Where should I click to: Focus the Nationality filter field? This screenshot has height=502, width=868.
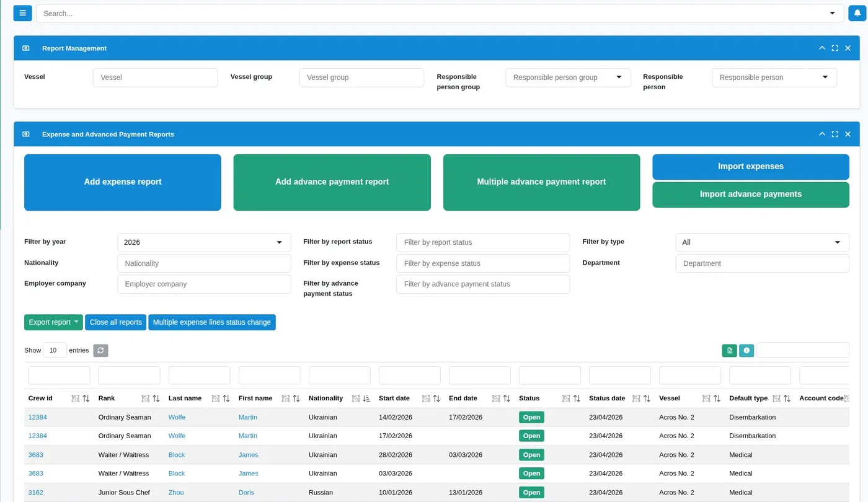[x=204, y=263]
